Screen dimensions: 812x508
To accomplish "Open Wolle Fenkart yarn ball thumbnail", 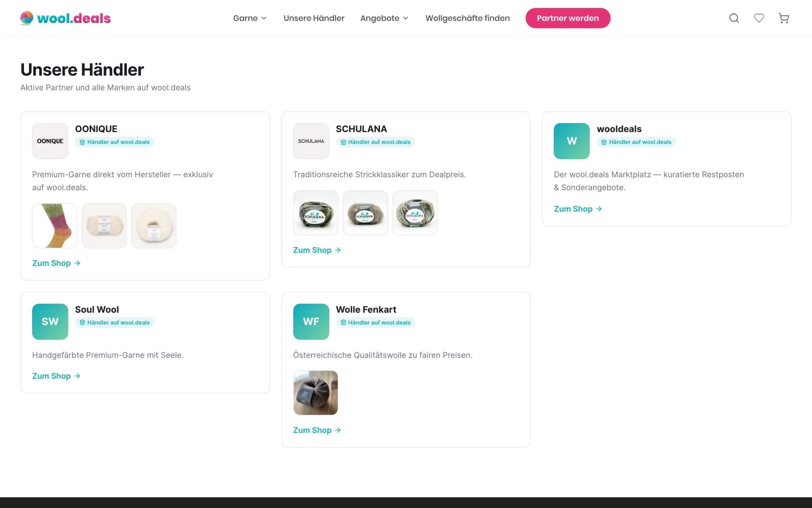I will 315,393.
